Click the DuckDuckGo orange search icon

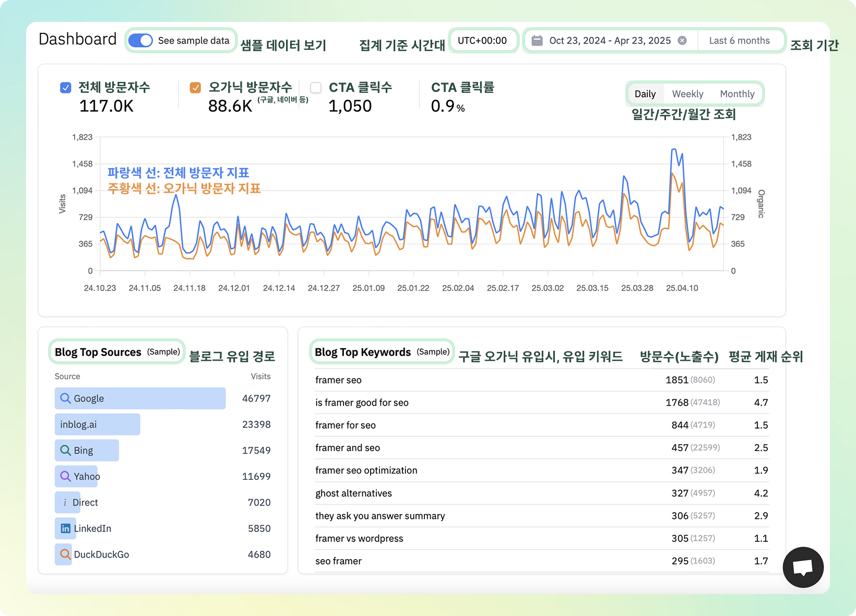point(65,554)
